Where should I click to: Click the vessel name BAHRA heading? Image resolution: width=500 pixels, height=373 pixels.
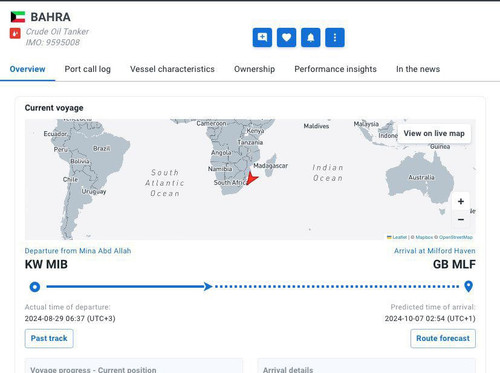coord(51,17)
